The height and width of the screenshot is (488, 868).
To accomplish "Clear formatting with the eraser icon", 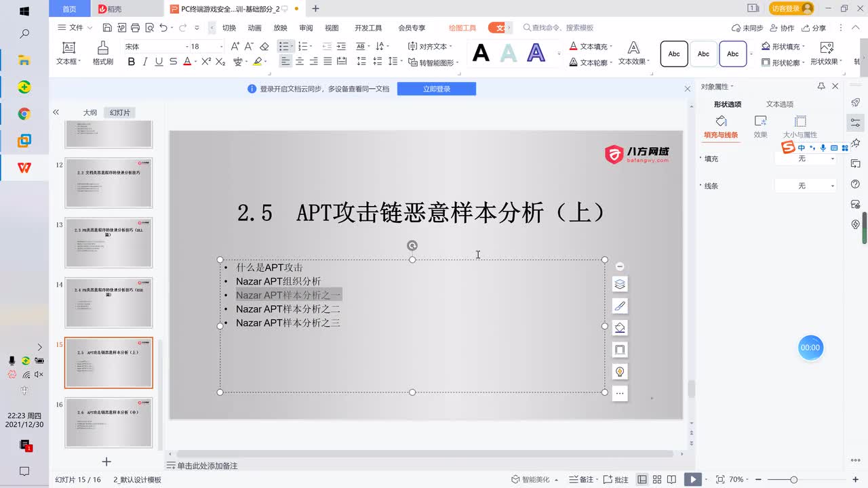I will pyautogui.click(x=264, y=46).
